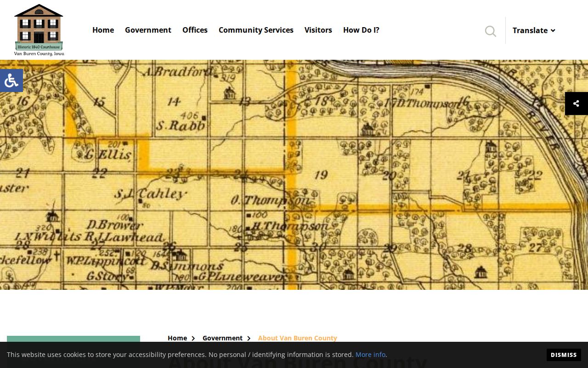Dismiss the cookie notice

click(564, 355)
